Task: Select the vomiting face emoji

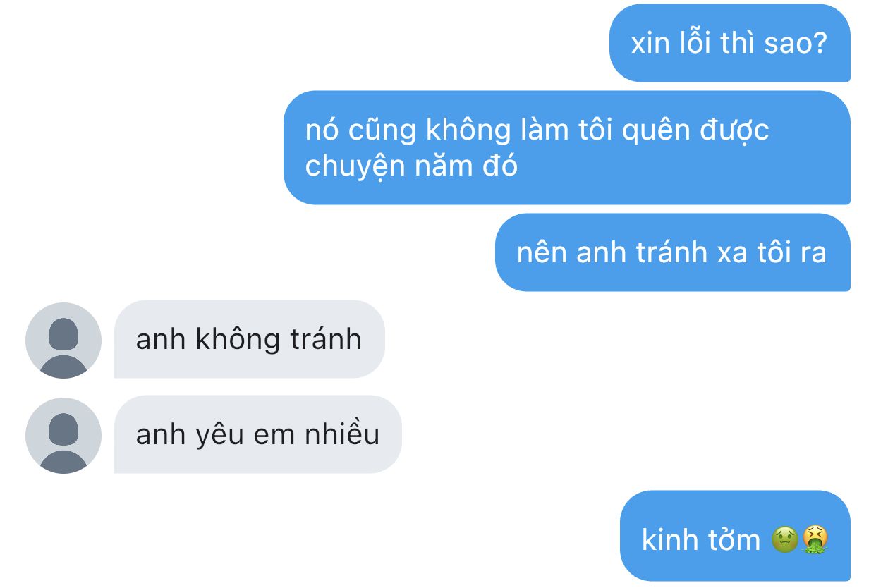Action: coord(815,540)
